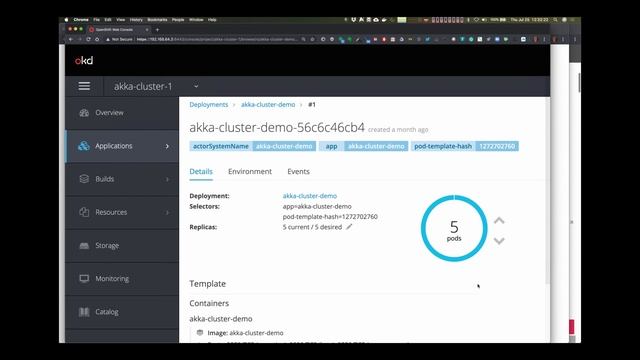Open the Chrome File menu
640x360 pixels.
pos(96,20)
